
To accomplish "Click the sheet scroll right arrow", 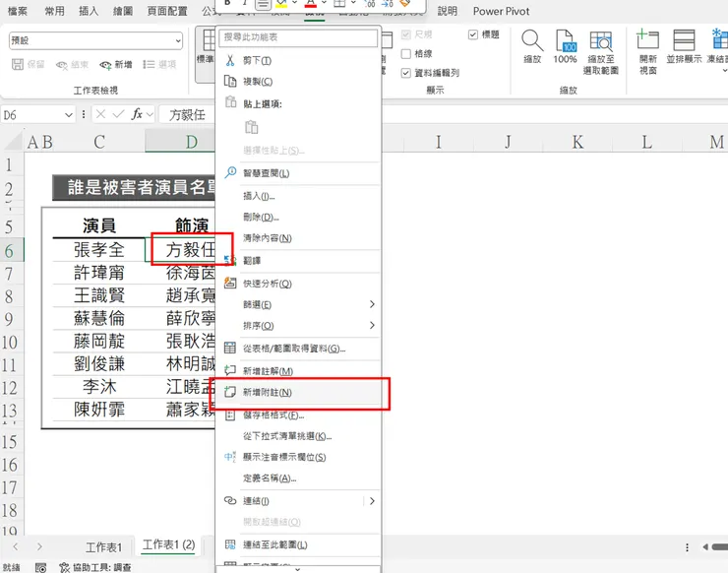I will click(x=39, y=547).
